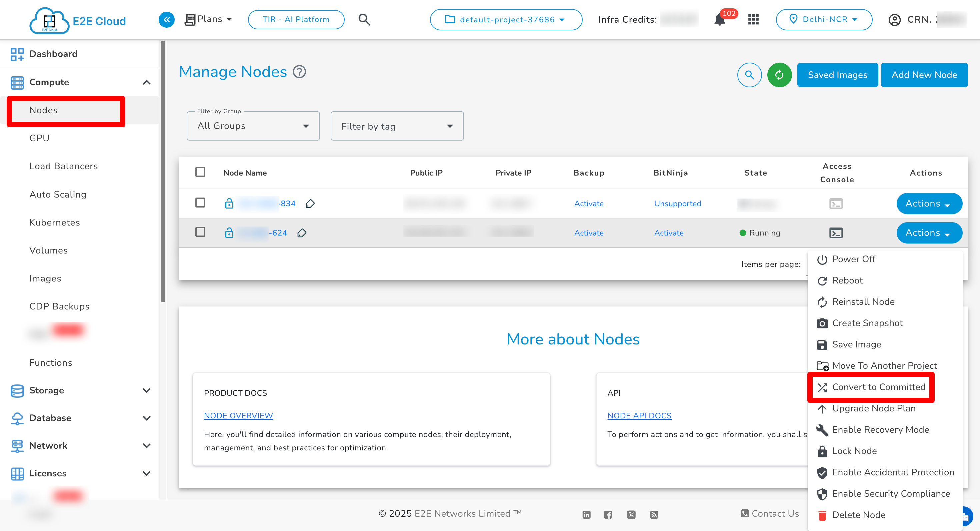Open the NODE OVERVIEW docs link

(x=238, y=415)
